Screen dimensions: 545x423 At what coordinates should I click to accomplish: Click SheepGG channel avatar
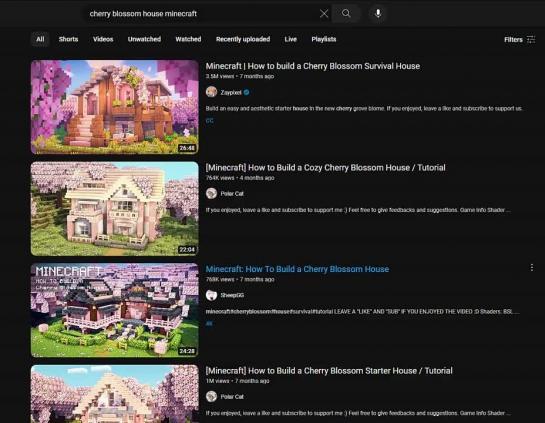pos(211,295)
